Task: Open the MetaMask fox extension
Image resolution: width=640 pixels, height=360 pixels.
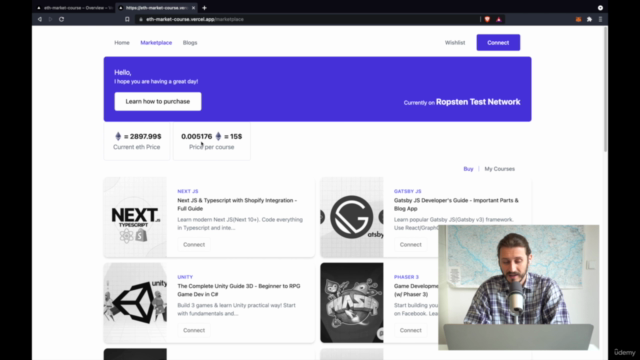Action: click(x=578, y=19)
